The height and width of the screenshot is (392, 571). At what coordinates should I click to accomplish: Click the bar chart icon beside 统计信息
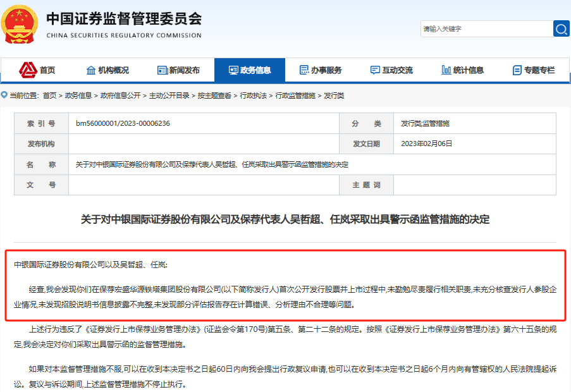[x=446, y=70]
